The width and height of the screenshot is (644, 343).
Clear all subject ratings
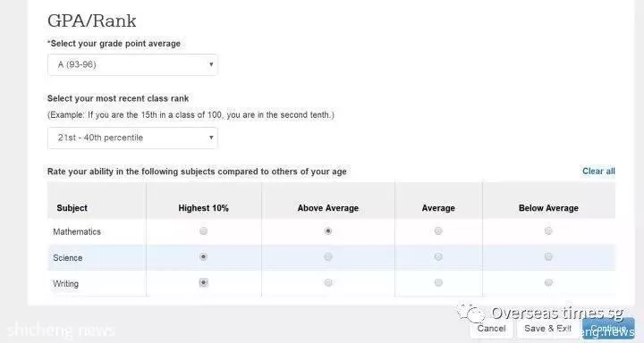(x=598, y=171)
